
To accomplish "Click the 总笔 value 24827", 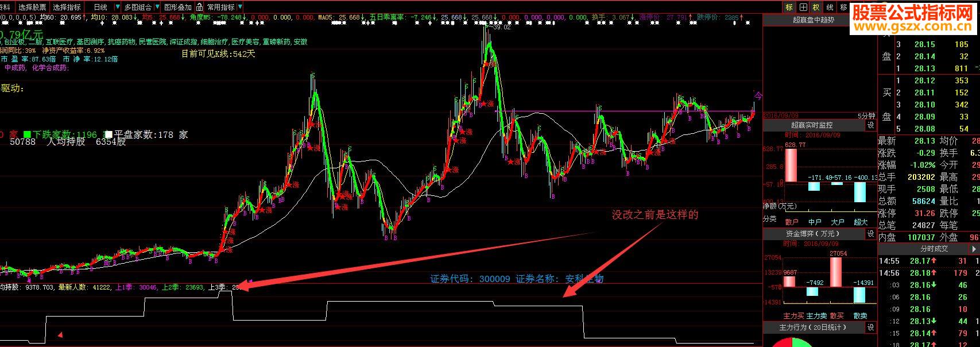I will [x=923, y=225].
